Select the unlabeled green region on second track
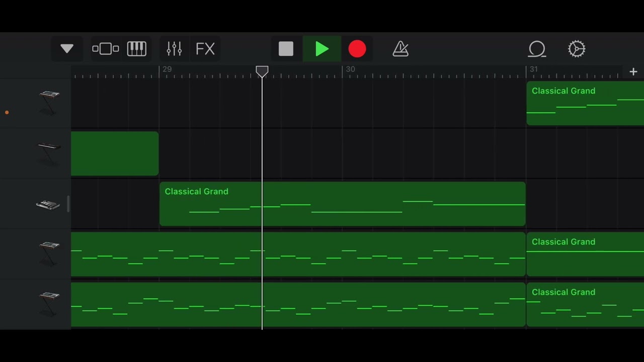The image size is (644, 362). pyautogui.click(x=115, y=154)
